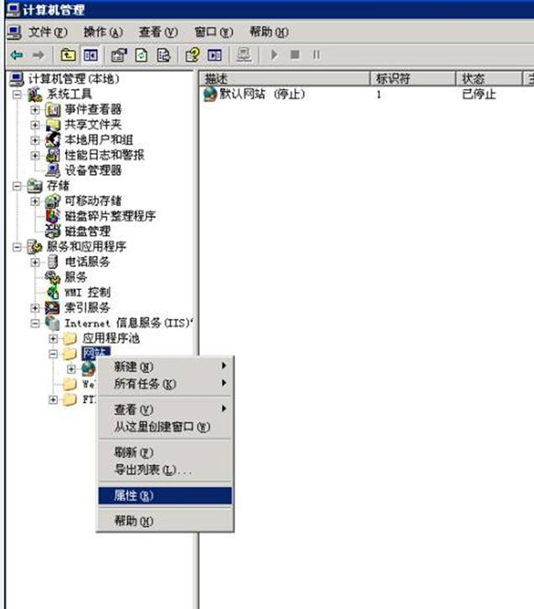Click the refresh toolbar icon

[141, 55]
